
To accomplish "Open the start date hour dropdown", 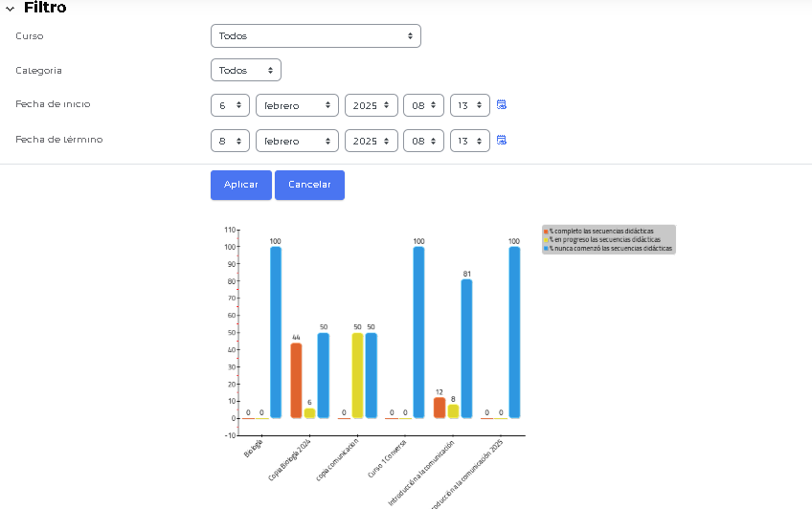I will [423, 105].
